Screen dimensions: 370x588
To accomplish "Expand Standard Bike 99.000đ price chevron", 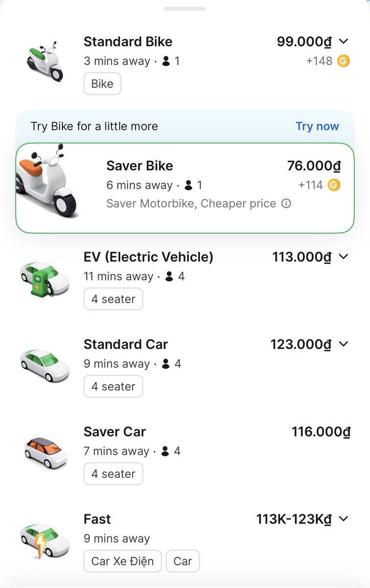I will [344, 42].
